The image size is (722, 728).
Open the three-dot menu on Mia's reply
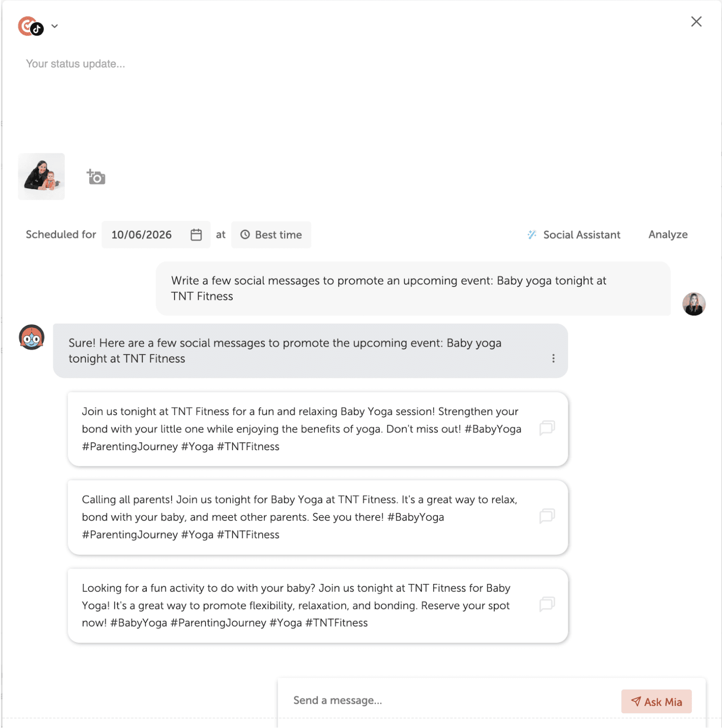click(553, 358)
